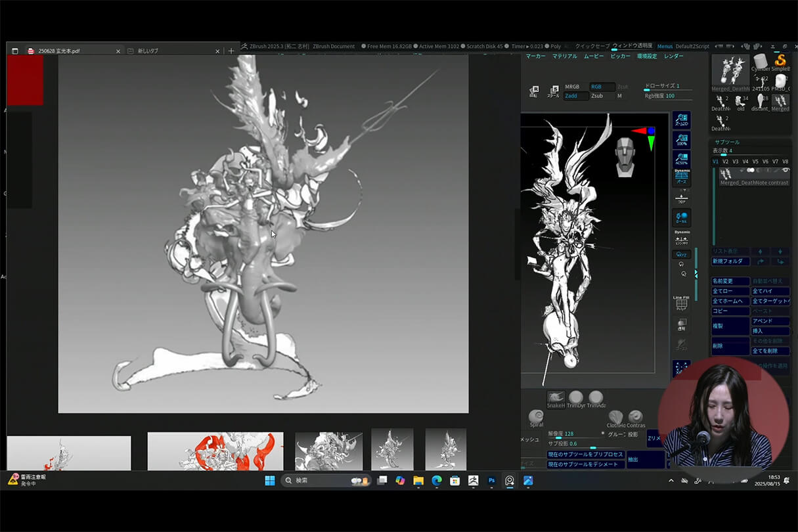
Task: Open Photoshop from the taskbar
Action: click(x=491, y=481)
